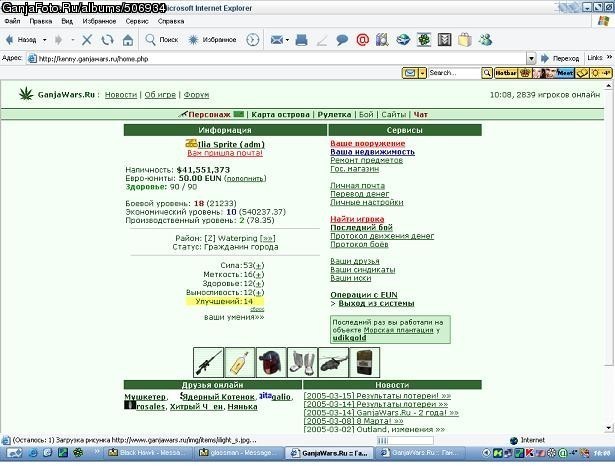The width and height of the screenshot is (615, 476).
Task: Open the 'Вам пришла почта!' mail notice
Action: point(225,153)
